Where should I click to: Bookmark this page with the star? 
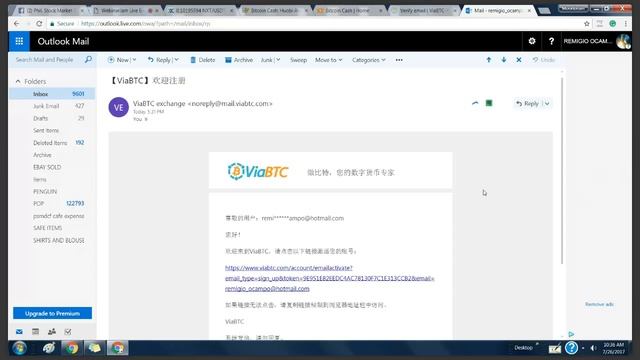(587, 24)
